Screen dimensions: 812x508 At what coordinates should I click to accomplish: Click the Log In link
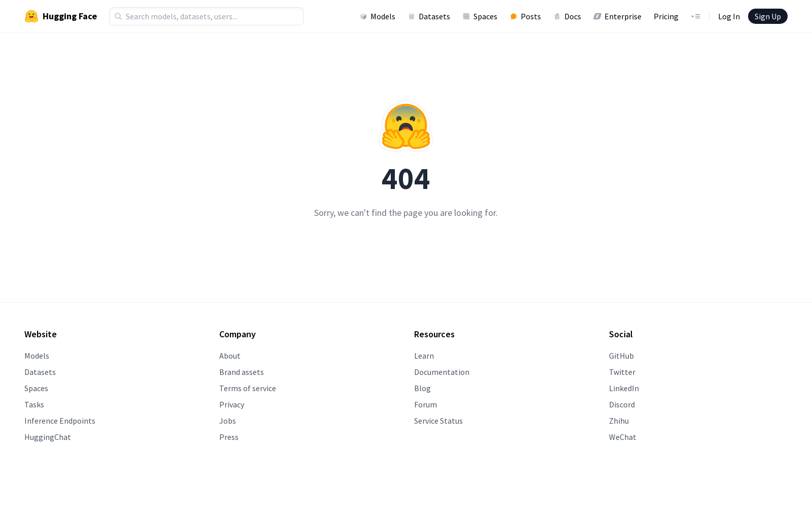point(729,16)
